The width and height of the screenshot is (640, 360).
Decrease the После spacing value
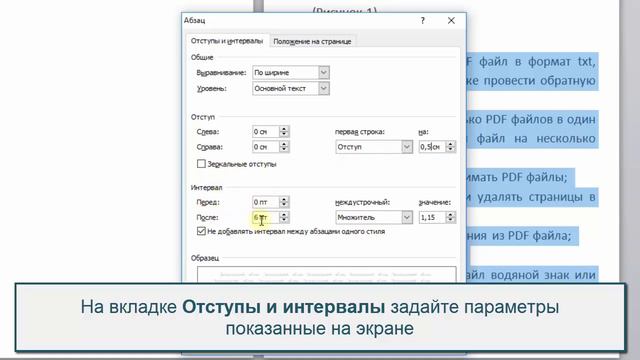(284, 220)
